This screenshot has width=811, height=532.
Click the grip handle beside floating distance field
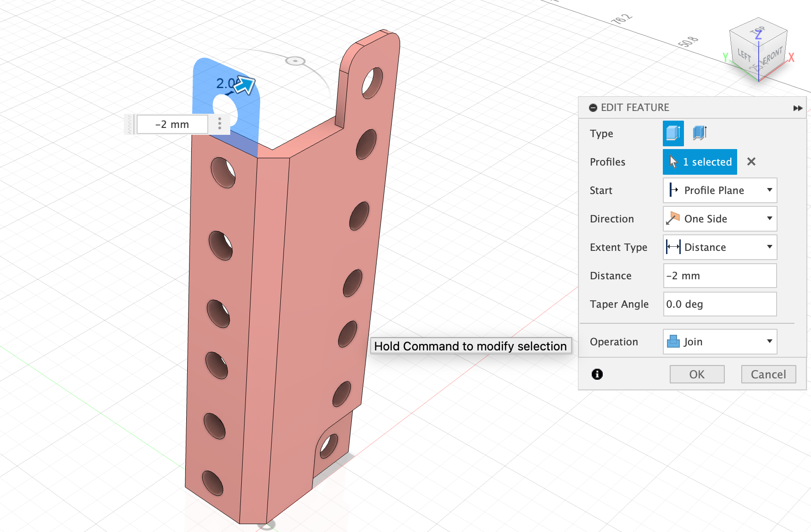(x=130, y=124)
